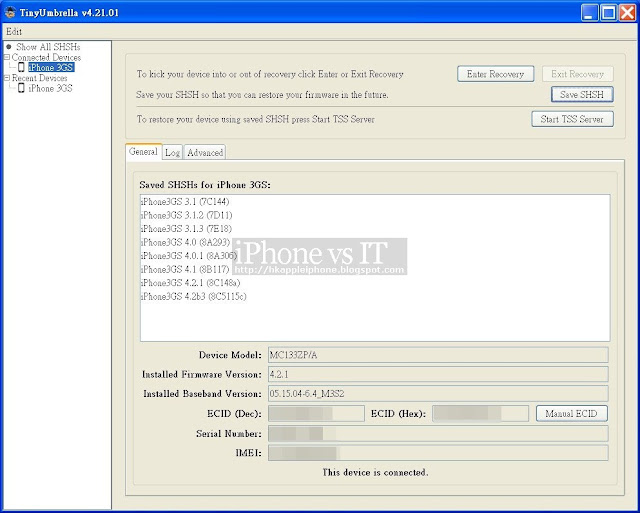Click phone icon of connected iPhone 3GS

pyautogui.click(x=21, y=67)
